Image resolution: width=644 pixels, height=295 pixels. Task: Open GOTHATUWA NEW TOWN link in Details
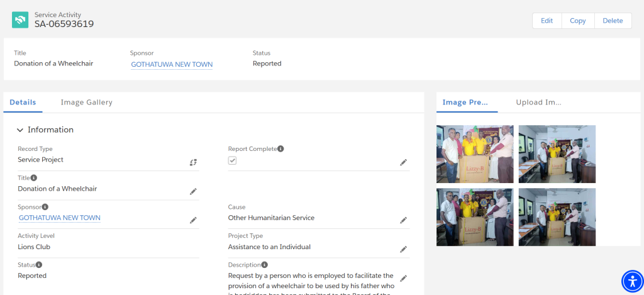[x=60, y=218]
